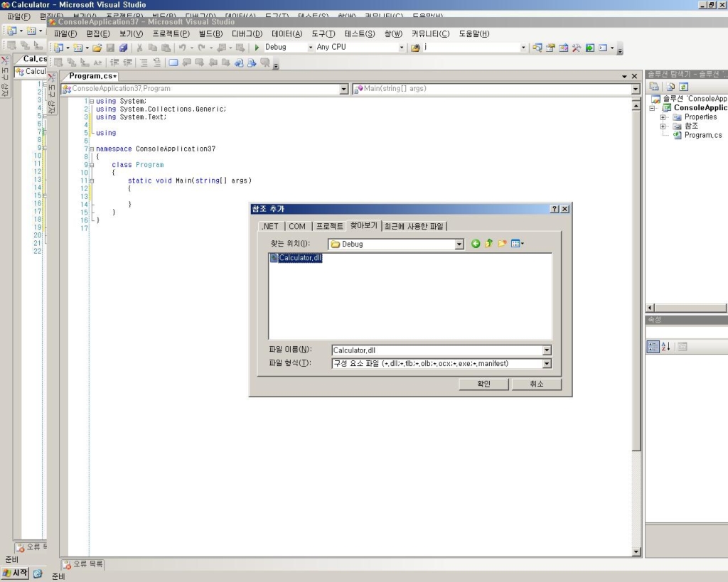Click Alphabetical sort icon in Properties panel
This screenshot has width=728, height=582.
[x=665, y=347]
